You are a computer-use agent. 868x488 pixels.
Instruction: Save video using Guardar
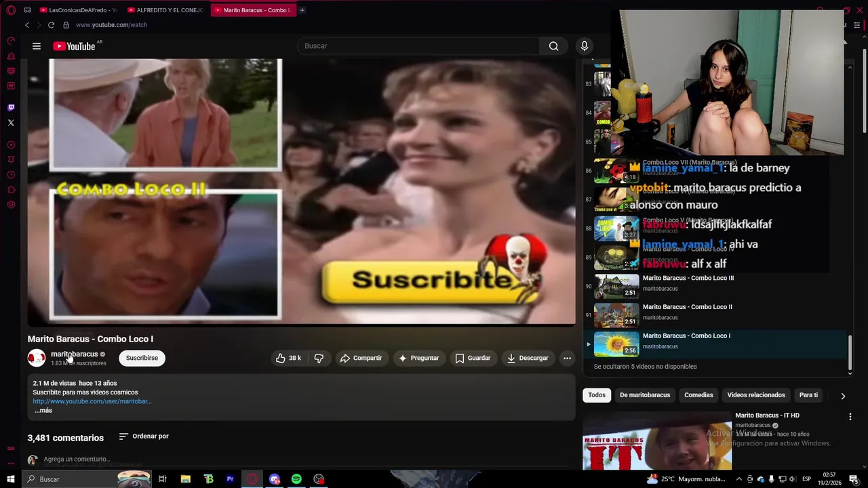pos(473,358)
